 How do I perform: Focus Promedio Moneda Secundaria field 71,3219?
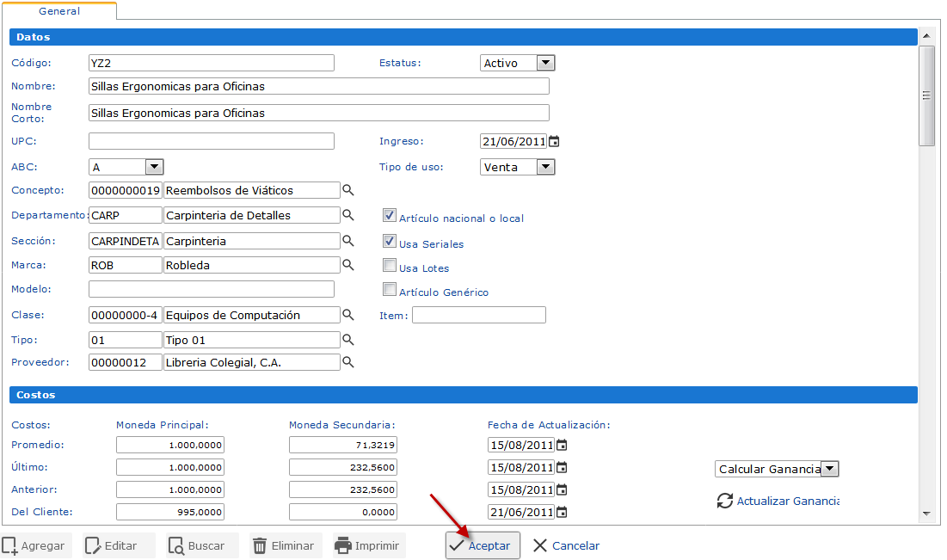[x=343, y=445]
